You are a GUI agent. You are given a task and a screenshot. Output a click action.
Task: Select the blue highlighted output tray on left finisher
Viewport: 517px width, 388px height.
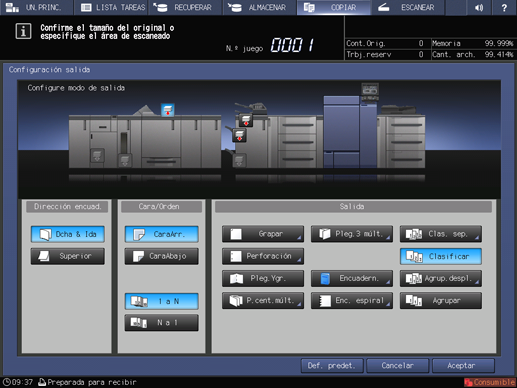point(168,110)
